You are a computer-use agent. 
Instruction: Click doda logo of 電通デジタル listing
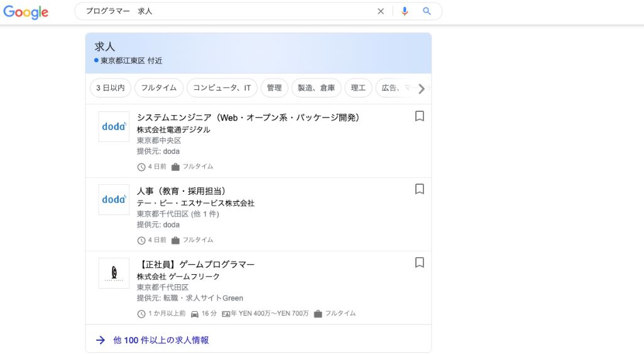pyautogui.click(x=114, y=126)
